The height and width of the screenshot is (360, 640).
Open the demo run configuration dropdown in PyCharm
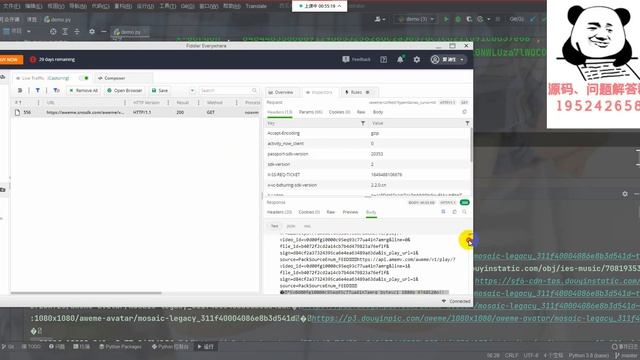click(x=416, y=19)
